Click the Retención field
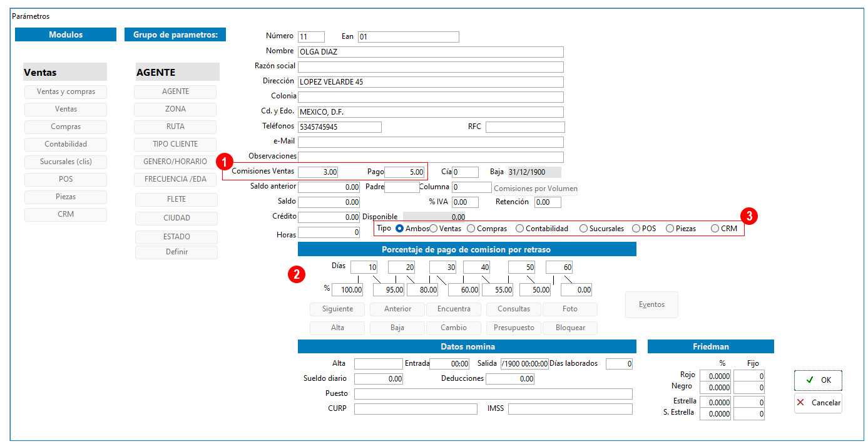The height and width of the screenshot is (446, 868). 548,202
